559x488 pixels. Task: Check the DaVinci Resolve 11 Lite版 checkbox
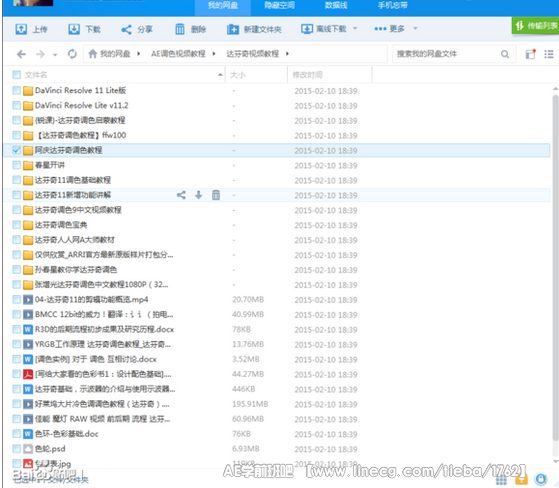click(16, 90)
